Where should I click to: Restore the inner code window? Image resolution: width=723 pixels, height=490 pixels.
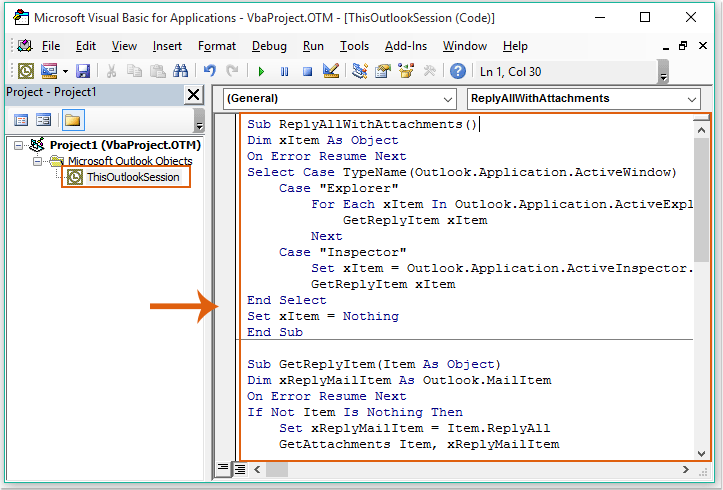tap(683, 46)
